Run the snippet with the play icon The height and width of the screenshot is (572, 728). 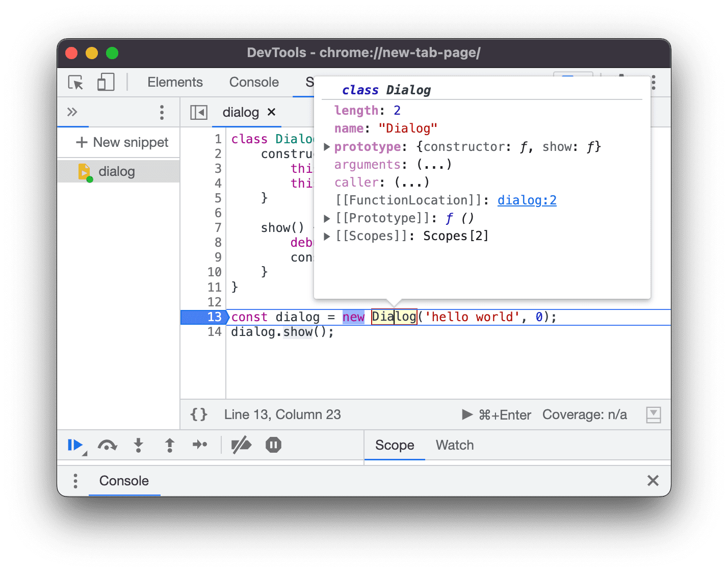(467, 414)
